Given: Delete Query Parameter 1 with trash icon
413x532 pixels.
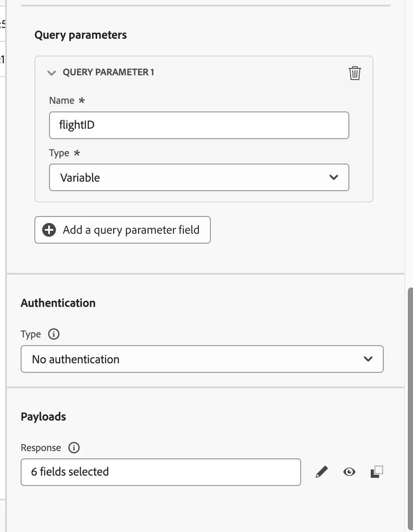Looking at the screenshot, I should tap(355, 73).
